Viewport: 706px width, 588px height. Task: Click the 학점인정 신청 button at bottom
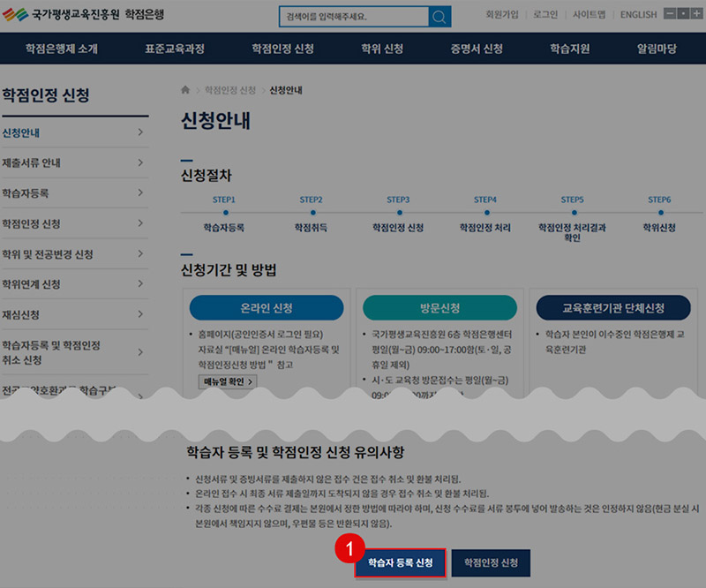tap(492, 562)
